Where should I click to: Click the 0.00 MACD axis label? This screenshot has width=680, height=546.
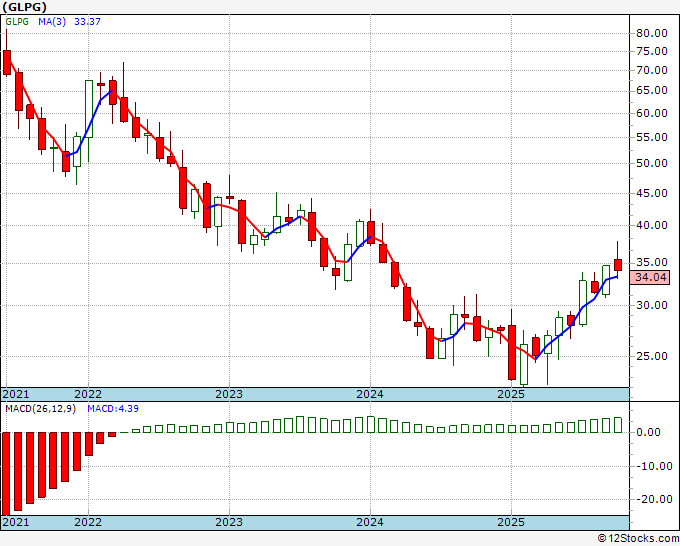pyautogui.click(x=648, y=432)
